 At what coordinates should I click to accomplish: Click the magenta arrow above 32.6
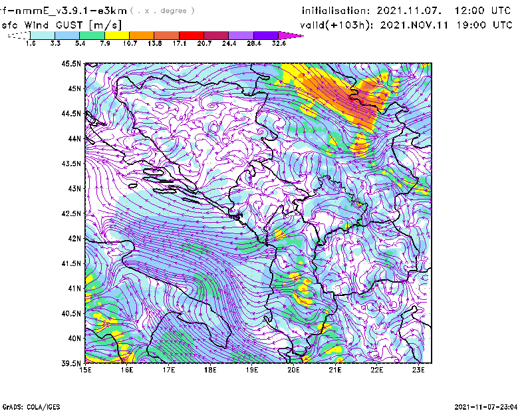291,35
